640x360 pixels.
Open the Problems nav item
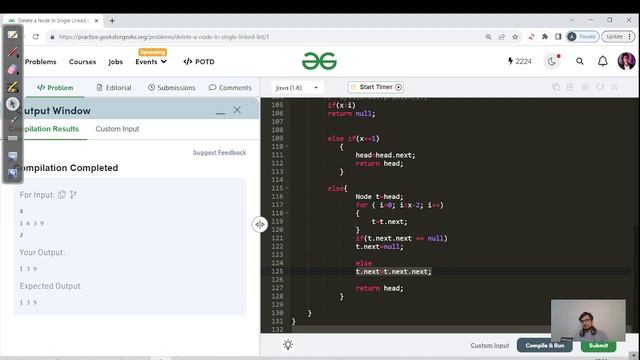[x=40, y=62]
